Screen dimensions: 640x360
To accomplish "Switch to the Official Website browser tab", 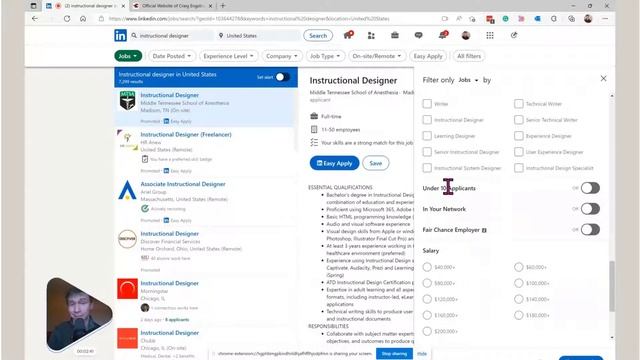I will tap(173, 6).
